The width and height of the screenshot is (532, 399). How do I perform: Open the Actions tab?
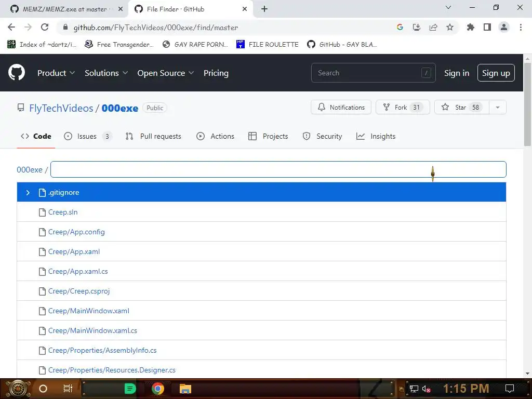(x=215, y=136)
